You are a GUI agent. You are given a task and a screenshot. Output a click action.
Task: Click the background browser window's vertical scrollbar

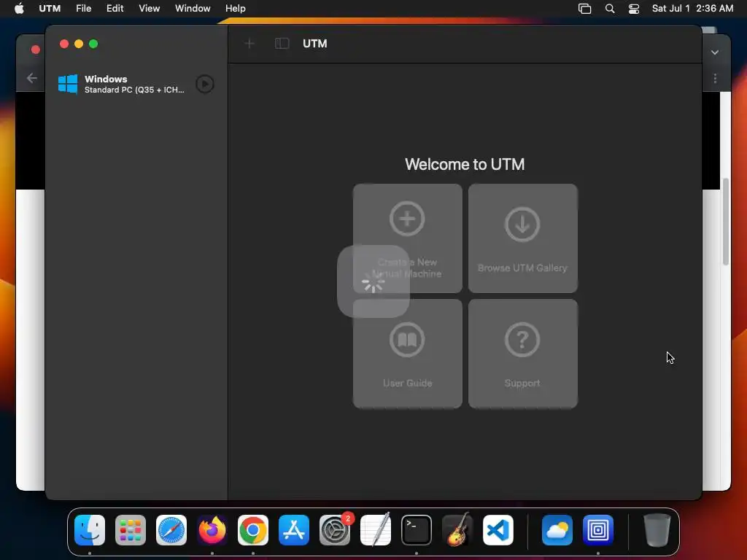point(726,222)
